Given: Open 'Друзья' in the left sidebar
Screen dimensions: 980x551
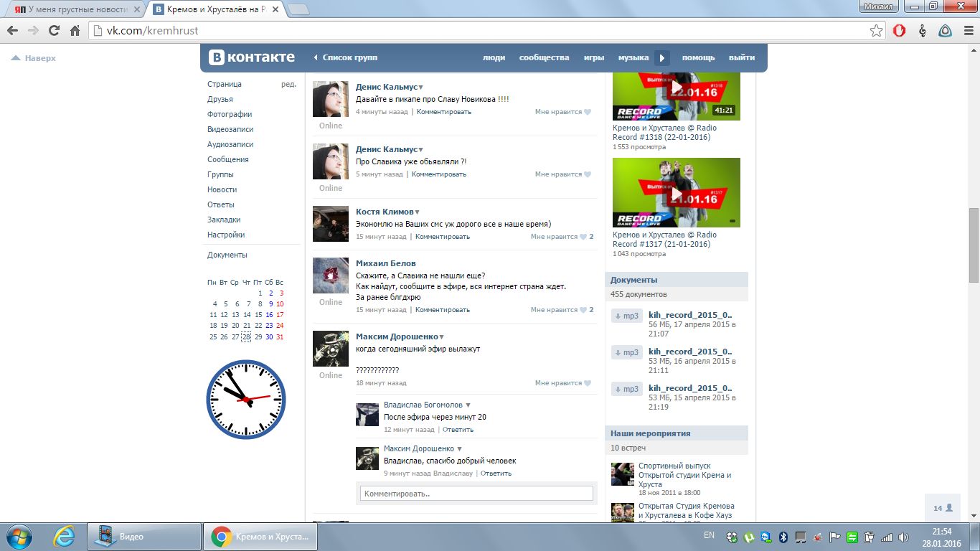Looking at the screenshot, I should pos(220,99).
